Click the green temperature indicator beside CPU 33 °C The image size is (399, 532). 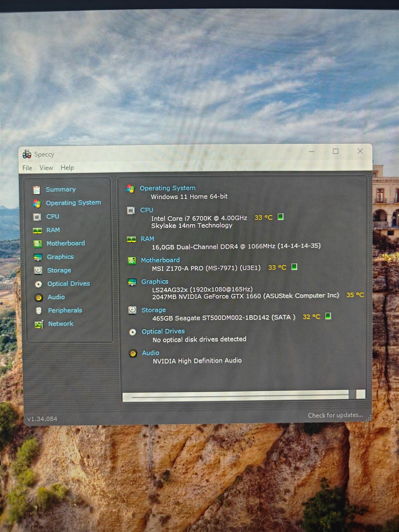tap(281, 217)
